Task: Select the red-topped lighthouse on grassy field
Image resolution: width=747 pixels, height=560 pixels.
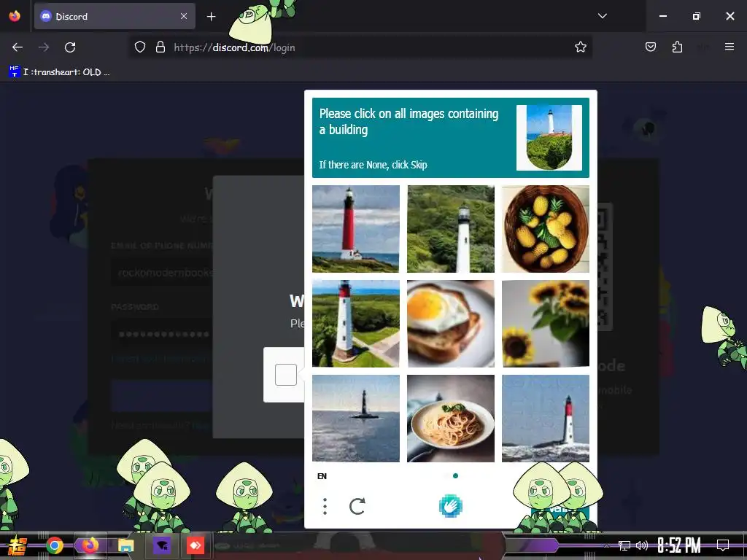Action: click(x=356, y=323)
